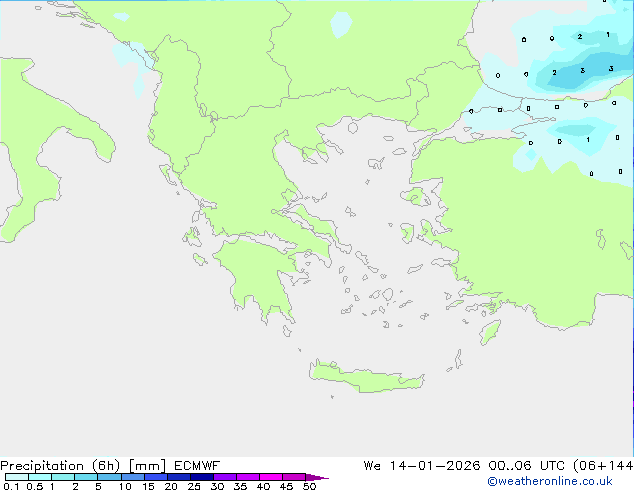
Task: Click the 'We 14-01-2026' date text
Action: click(422, 466)
